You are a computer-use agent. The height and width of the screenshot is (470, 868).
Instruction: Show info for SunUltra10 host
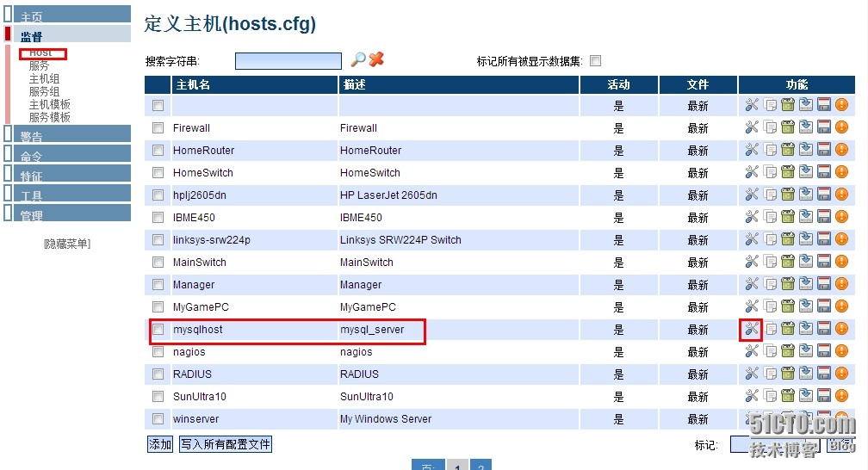tap(842, 396)
